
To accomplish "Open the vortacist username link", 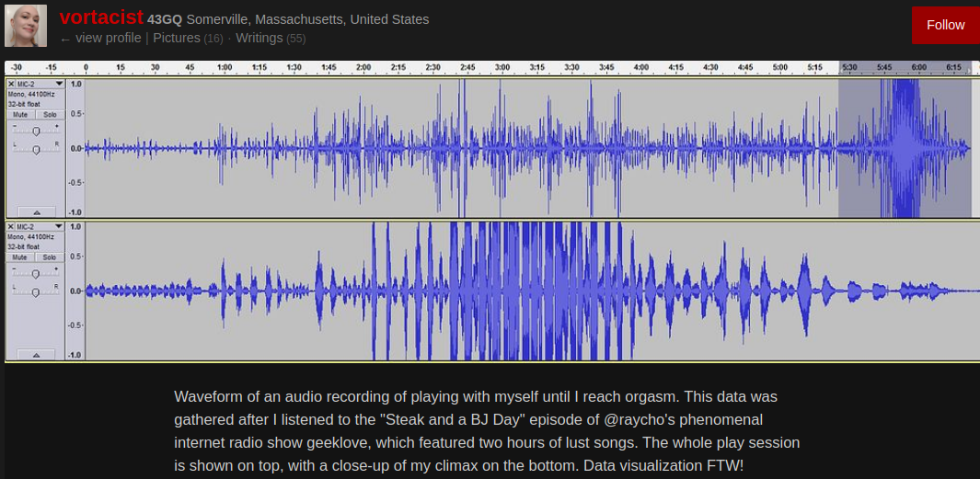I will tap(101, 17).
